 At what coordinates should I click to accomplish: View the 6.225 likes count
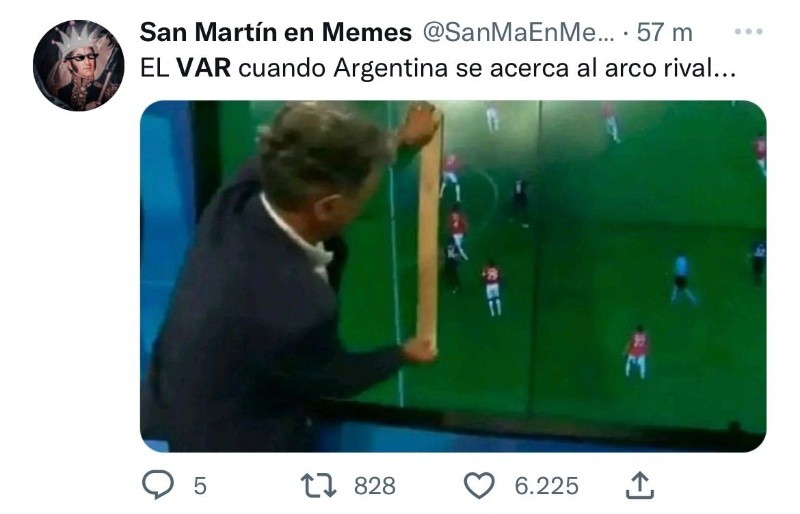coord(546,486)
